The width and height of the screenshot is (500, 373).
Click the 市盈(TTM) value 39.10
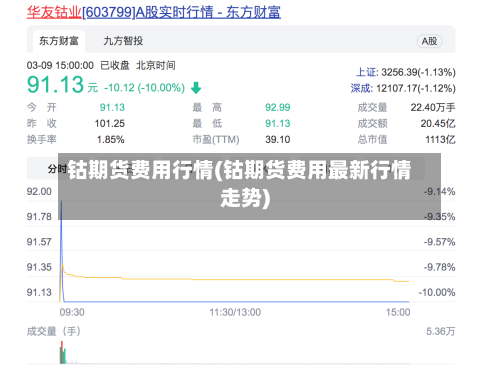point(278,139)
